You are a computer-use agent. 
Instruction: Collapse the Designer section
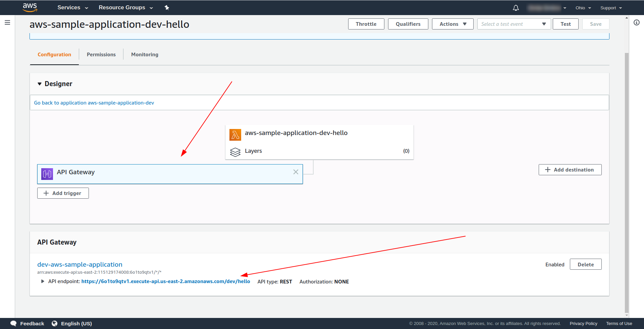pos(40,84)
